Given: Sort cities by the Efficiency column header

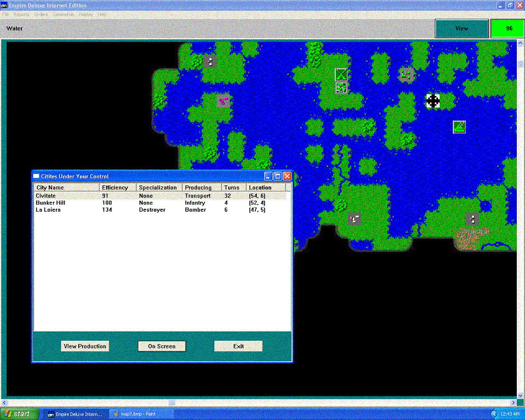Looking at the screenshot, I should coord(115,188).
